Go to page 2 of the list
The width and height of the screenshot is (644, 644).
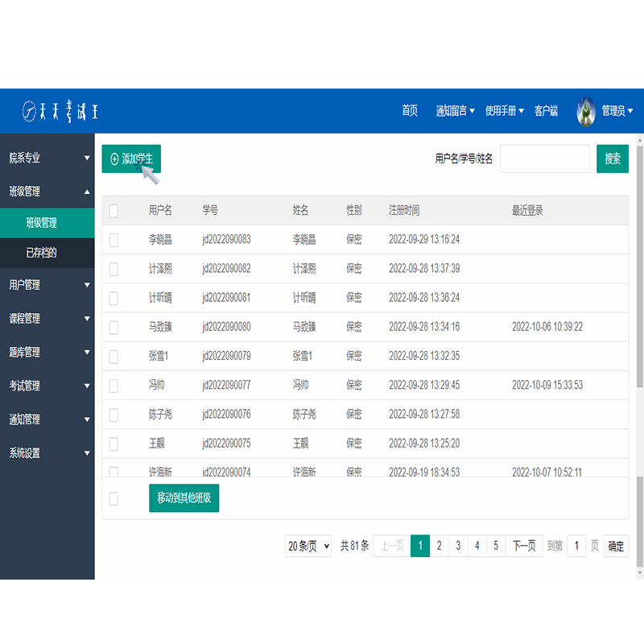click(x=439, y=546)
